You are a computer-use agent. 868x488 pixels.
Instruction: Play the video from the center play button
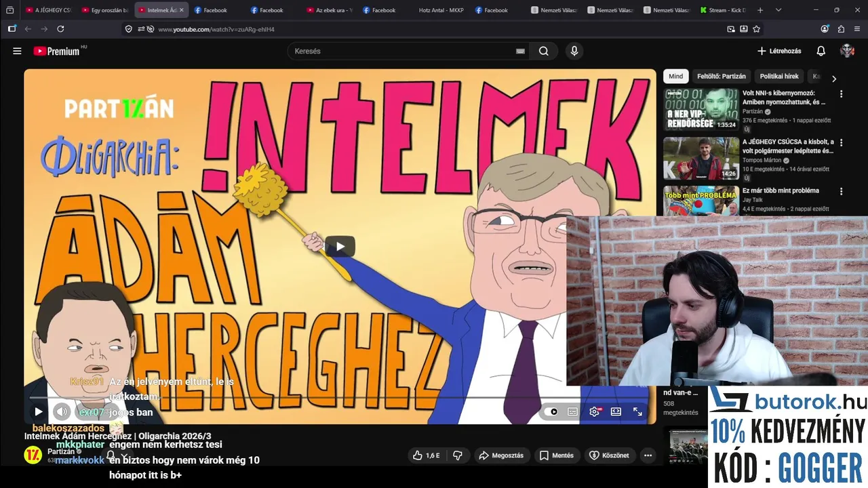340,246
